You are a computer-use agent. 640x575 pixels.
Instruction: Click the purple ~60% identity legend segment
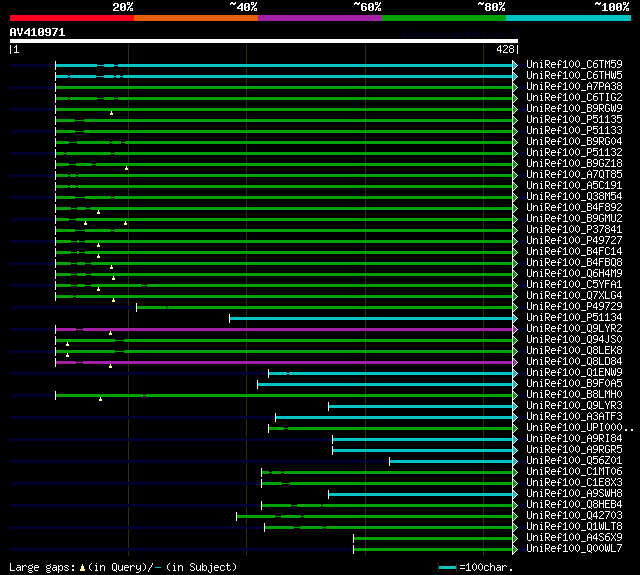(320, 18)
